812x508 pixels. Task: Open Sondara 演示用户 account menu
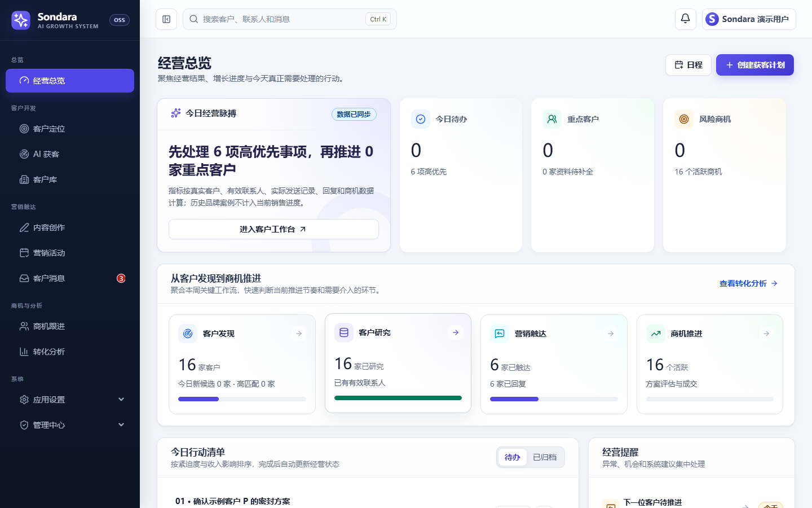pos(749,19)
